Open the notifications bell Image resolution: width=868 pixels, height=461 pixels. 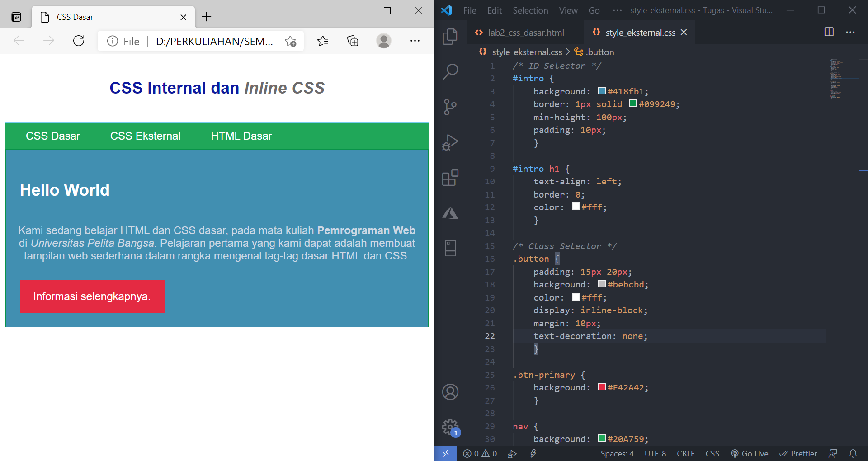853,453
